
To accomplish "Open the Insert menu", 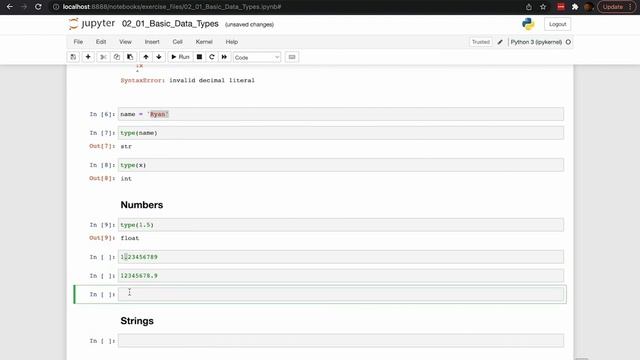I will tap(152, 42).
